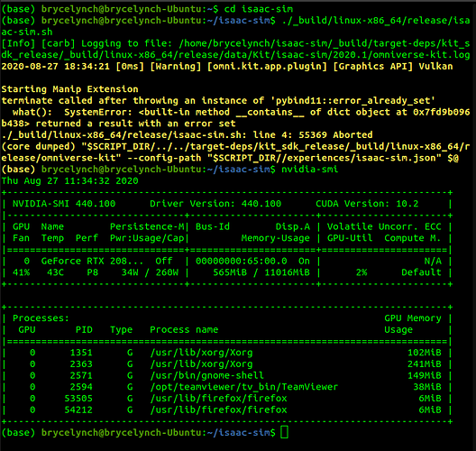The width and height of the screenshot is (476, 451).
Task: Click the 'Default' compute mode value
Action: click(421, 272)
